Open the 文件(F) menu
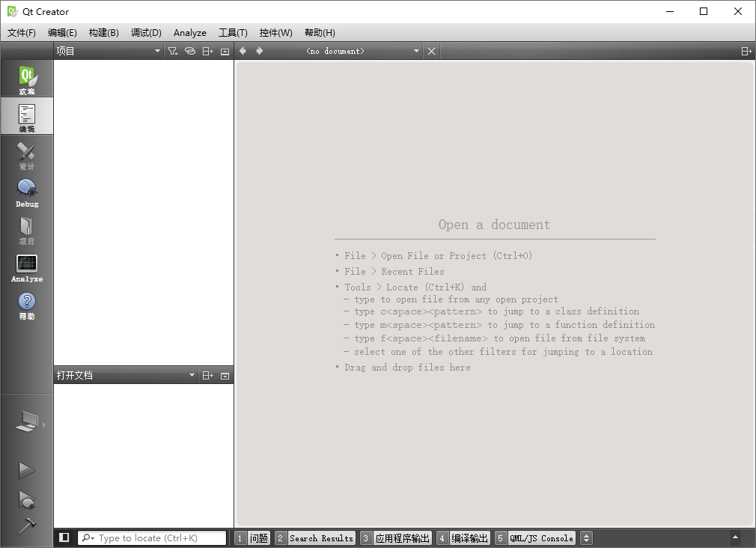Image resolution: width=756 pixels, height=548 pixels. (22, 33)
